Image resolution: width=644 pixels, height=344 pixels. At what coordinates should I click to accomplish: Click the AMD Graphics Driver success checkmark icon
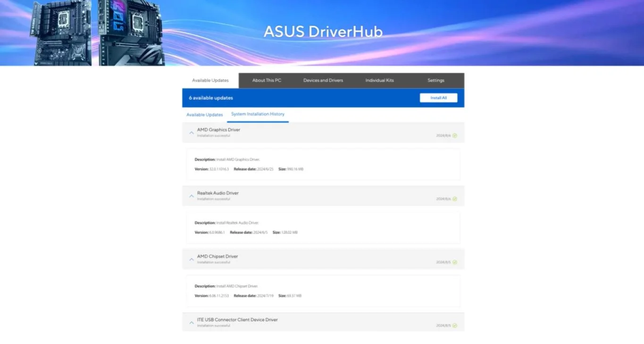point(455,136)
